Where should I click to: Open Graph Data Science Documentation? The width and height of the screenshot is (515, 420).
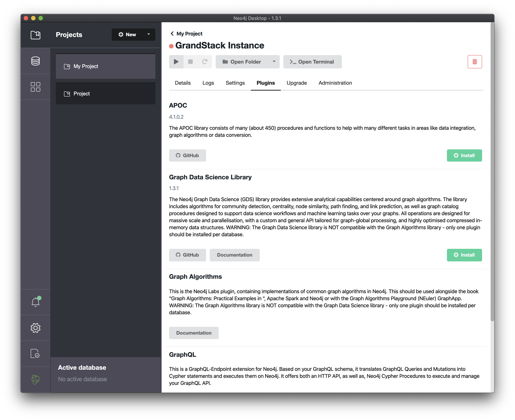[234, 255]
